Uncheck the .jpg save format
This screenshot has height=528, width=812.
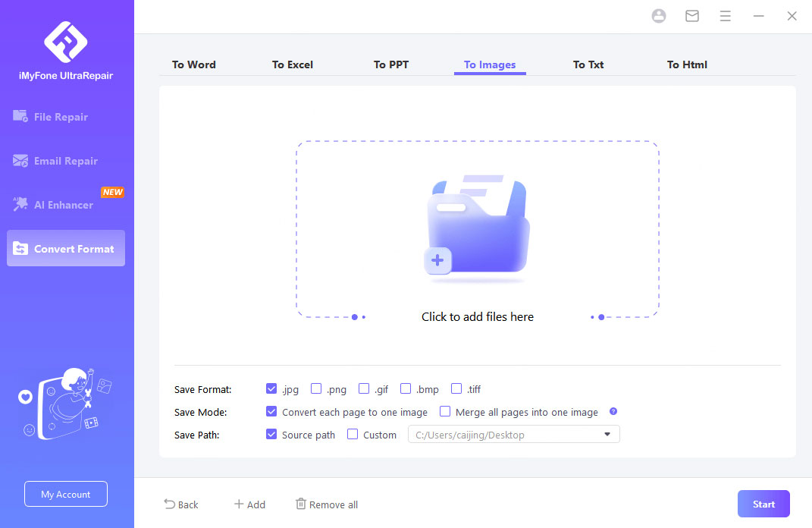pyautogui.click(x=271, y=389)
